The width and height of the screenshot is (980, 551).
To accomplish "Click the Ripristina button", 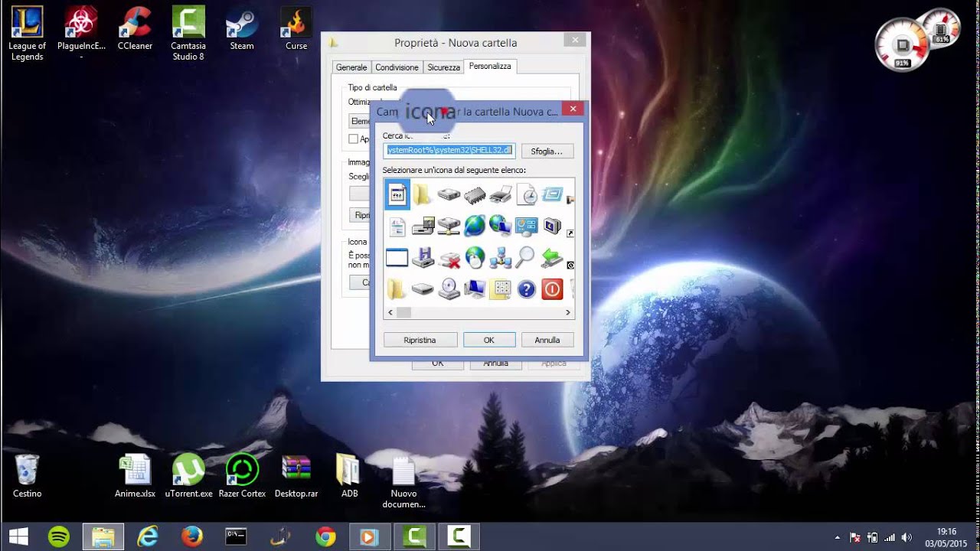I will [420, 340].
